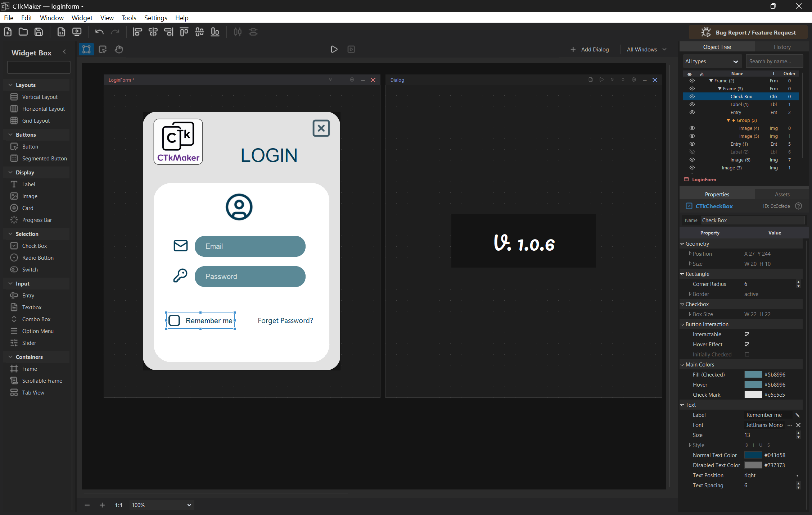Toggle the Initially Checked checkbox
The width and height of the screenshot is (812, 515).
747,354
